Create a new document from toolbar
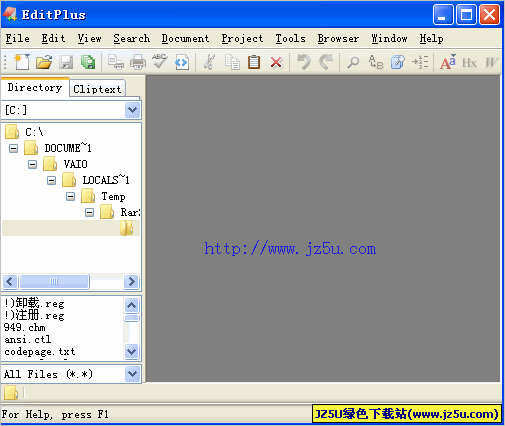505x426 pixels. [x=22, y=62]
